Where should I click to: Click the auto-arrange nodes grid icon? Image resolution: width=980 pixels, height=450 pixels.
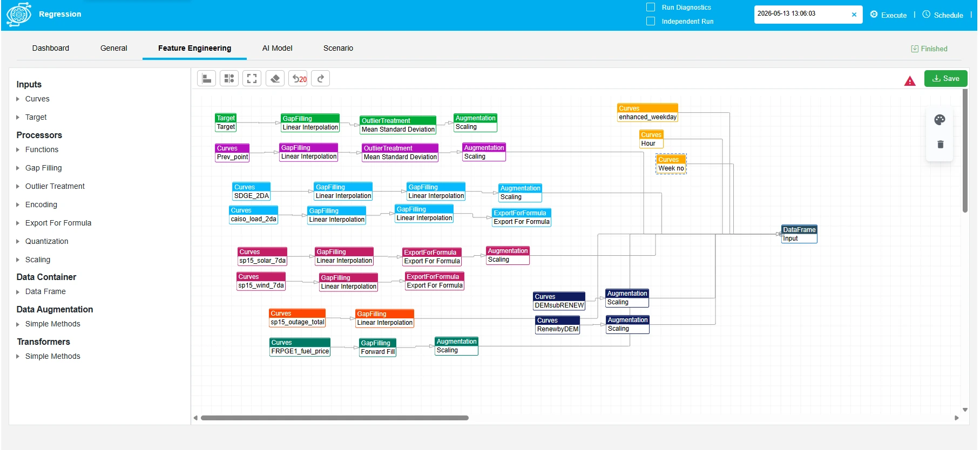(x=229, y=79)
